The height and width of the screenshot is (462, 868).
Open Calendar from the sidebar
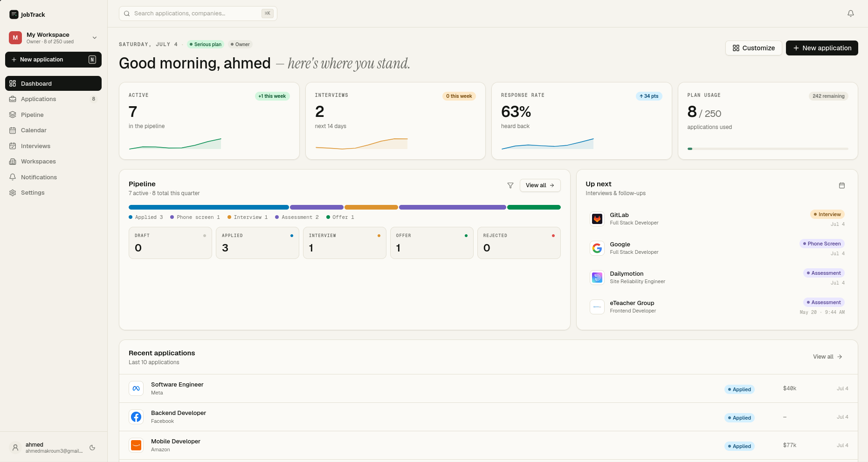point(53,130)
